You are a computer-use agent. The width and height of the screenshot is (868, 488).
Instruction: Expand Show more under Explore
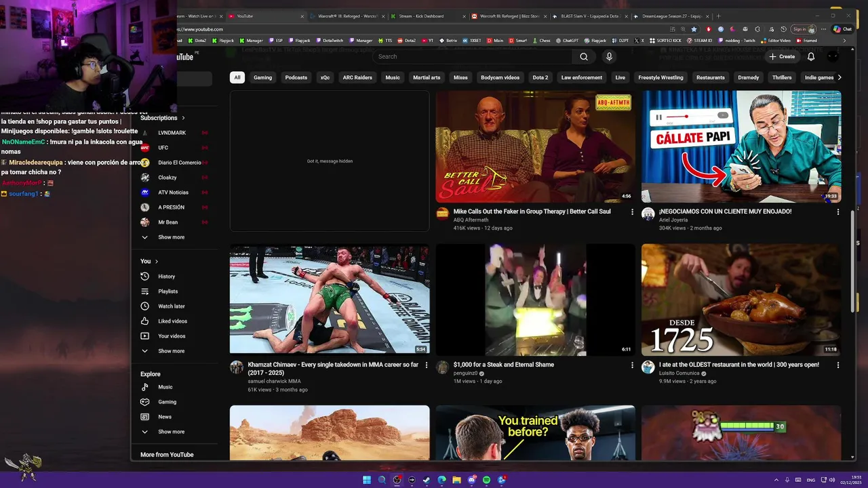click(171, 432)
